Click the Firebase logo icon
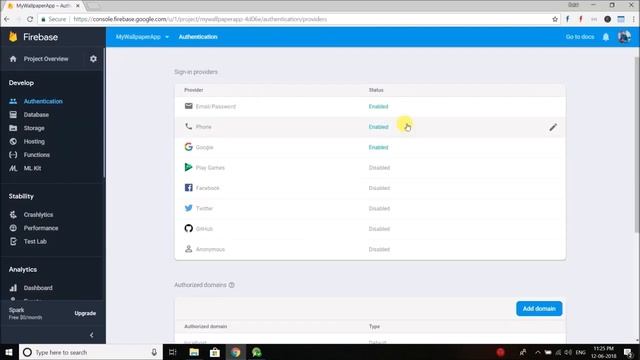Viewport: 640px width, 360px height. [13, 37]
